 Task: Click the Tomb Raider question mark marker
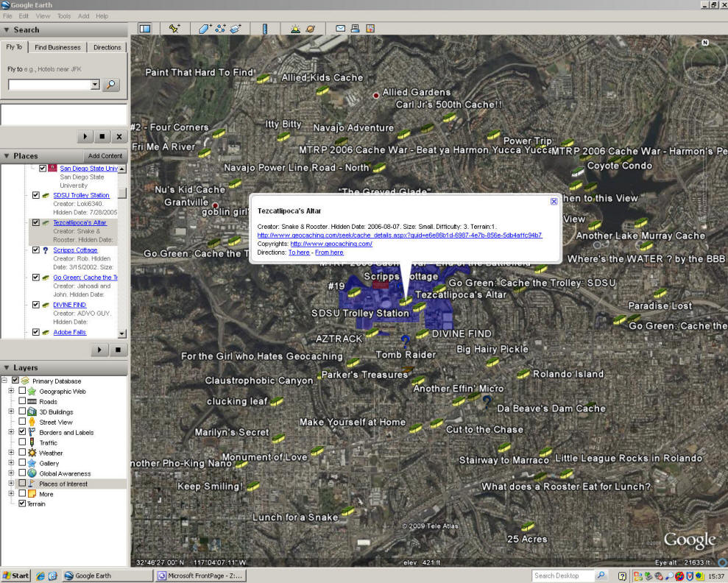click(x=405, y=342)
